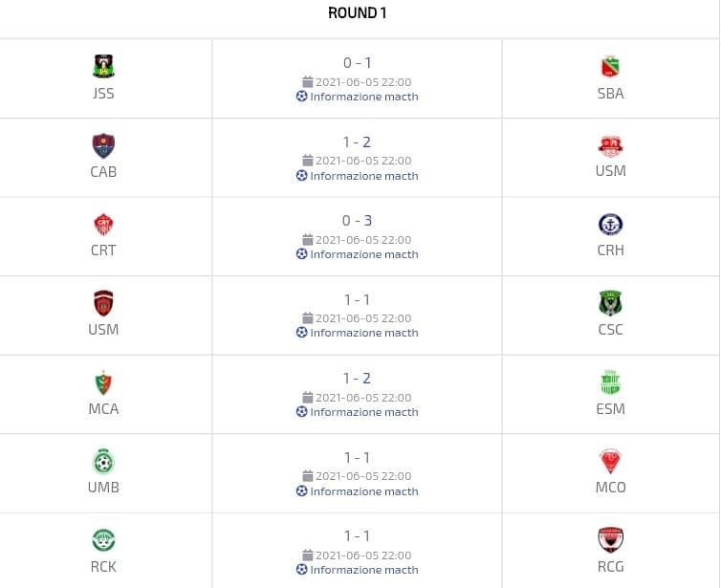Open the USM logo opposite CAB
This screenshot has width=721, height=588.
[610, 145]
